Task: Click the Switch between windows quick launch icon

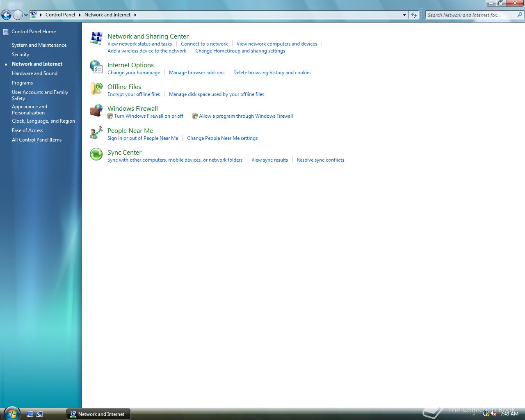Action: [x=39, y=414]
